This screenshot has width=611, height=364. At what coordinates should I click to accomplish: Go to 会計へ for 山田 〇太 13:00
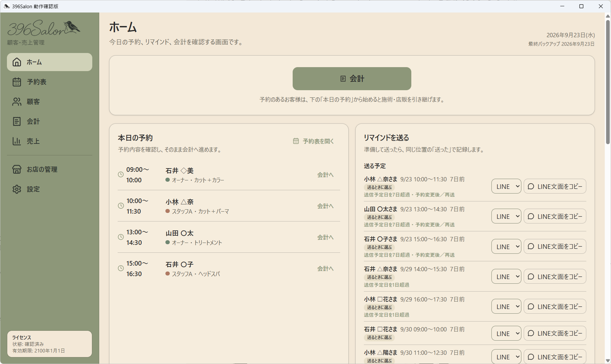[x=325, y=237]
